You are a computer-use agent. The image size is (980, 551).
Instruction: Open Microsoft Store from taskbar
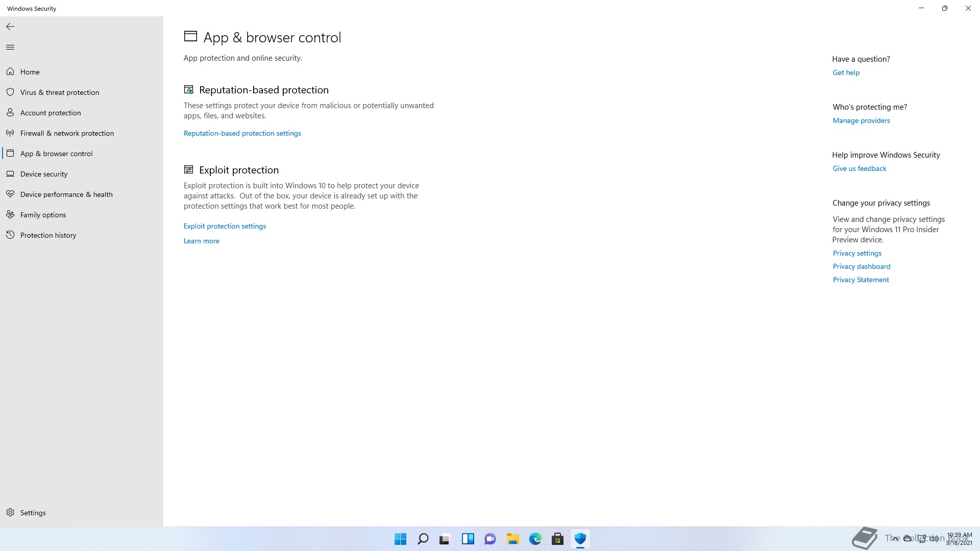coord(558,539)
